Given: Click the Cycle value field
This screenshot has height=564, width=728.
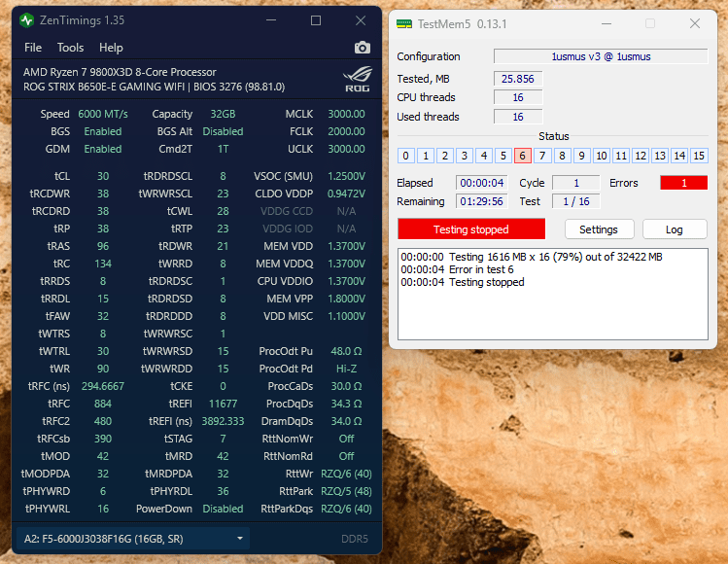Looking at the screenshot, I should tap(576, 183).
